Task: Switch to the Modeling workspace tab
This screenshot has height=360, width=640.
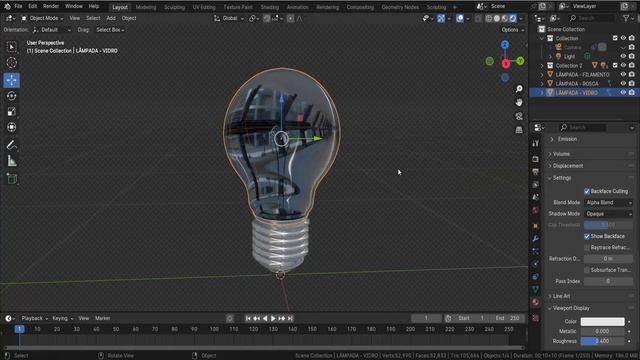Action: pos(146,7)
